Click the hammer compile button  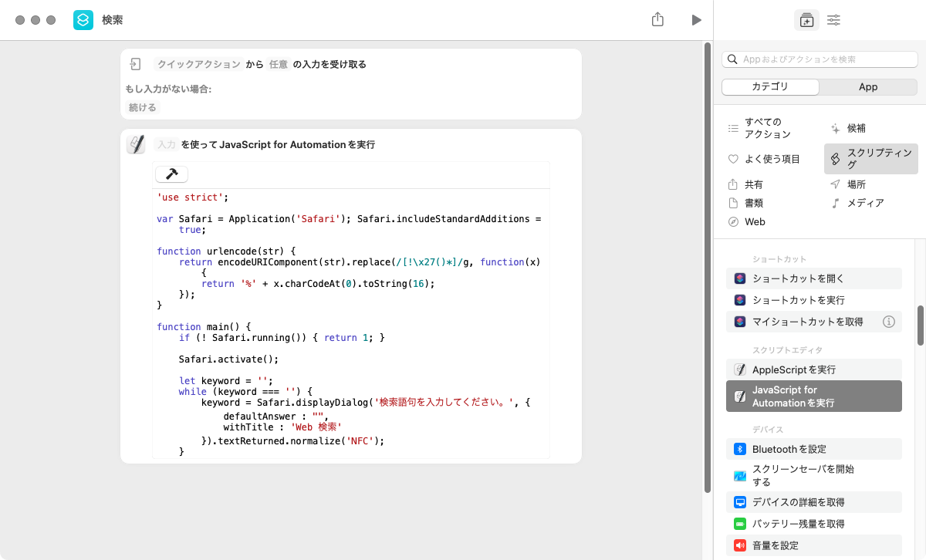171,174
